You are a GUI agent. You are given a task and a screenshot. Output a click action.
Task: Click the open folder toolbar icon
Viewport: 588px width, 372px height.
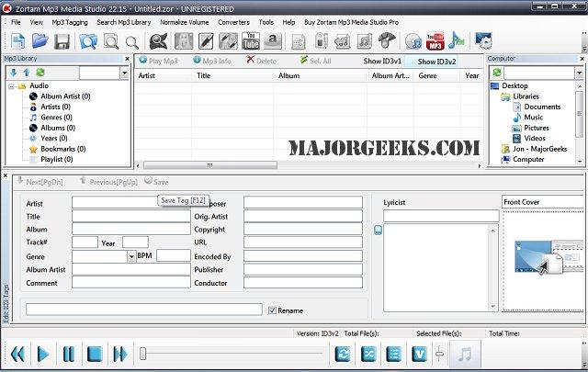(x=40, y=41)
